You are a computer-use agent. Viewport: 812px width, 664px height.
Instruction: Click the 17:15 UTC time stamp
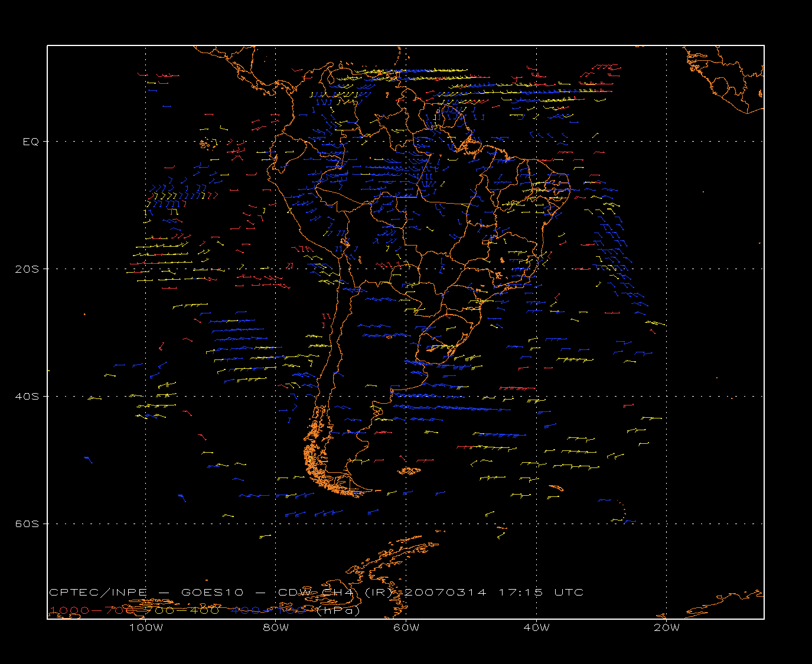tap(542, 593)
